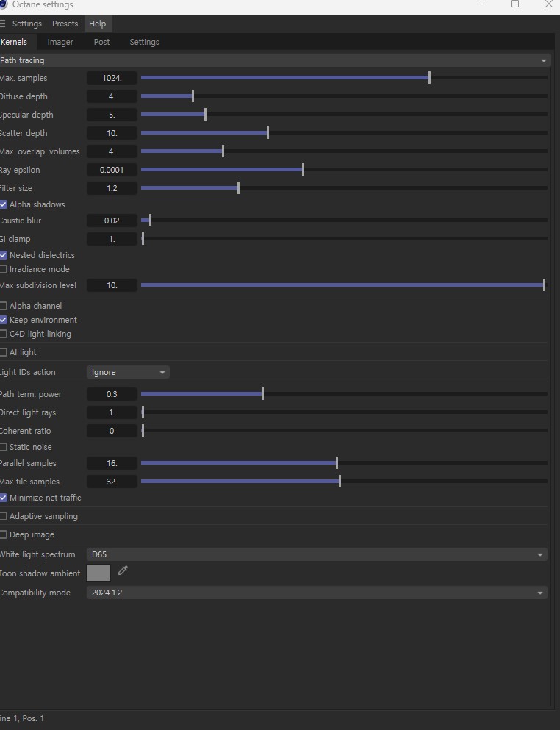Click the Direct light rays slider handle
This screenshot has height=730, width=560.
(x=143, y=412)
